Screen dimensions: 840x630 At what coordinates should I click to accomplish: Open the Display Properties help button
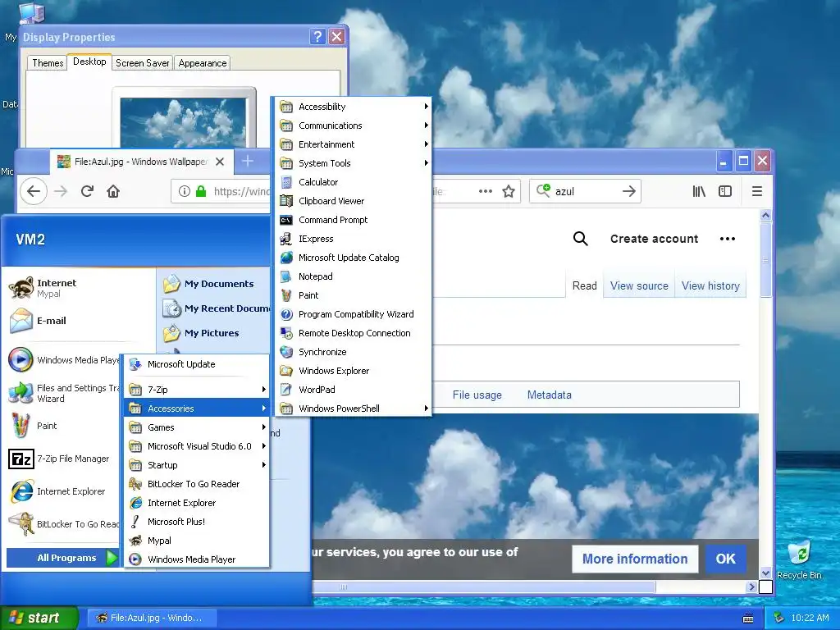tap(317, 37)
